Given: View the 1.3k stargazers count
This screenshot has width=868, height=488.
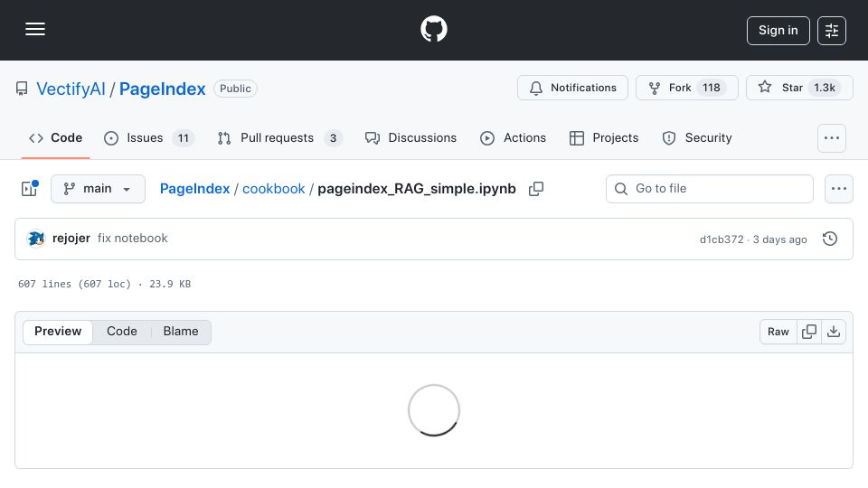Looking at the screenshot, I should [x=825, y=88].
